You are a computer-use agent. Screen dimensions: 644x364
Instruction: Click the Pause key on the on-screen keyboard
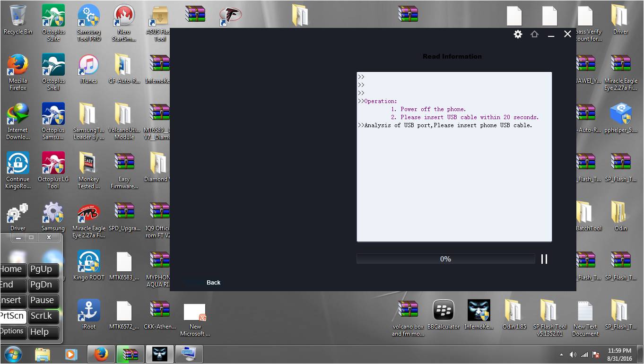[x=44, y=301]
